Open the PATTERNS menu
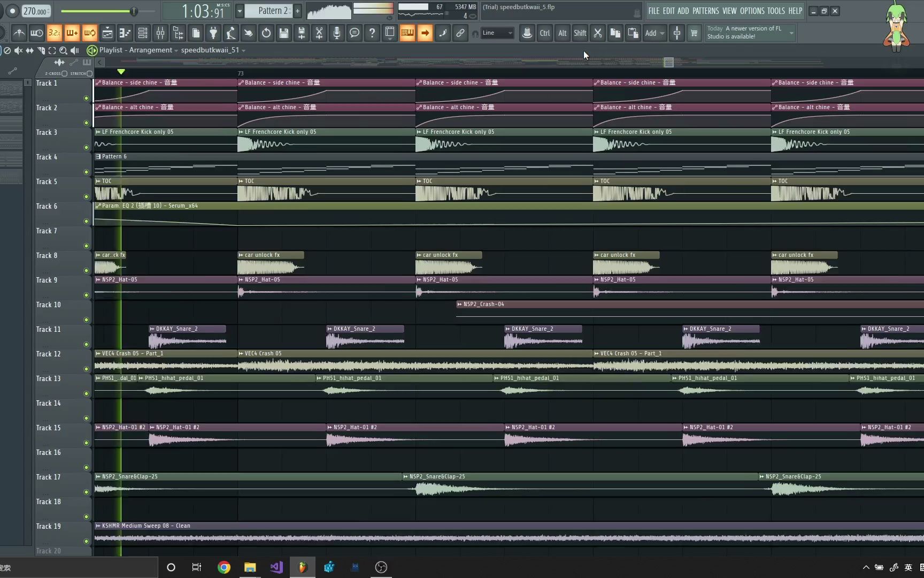The height and width of the screenshot is (578, 924). (x=706, y=11)
